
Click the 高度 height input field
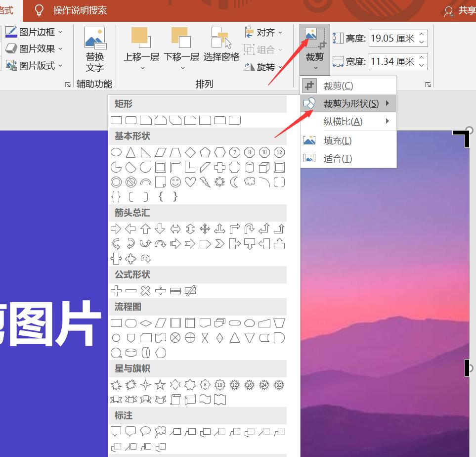click(393, 38)
